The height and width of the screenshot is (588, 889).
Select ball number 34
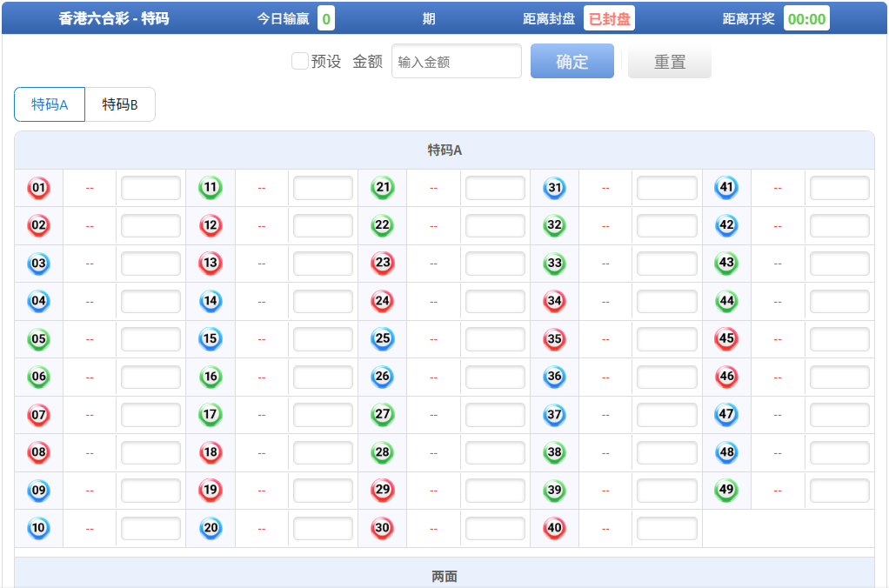coord(554,302)
